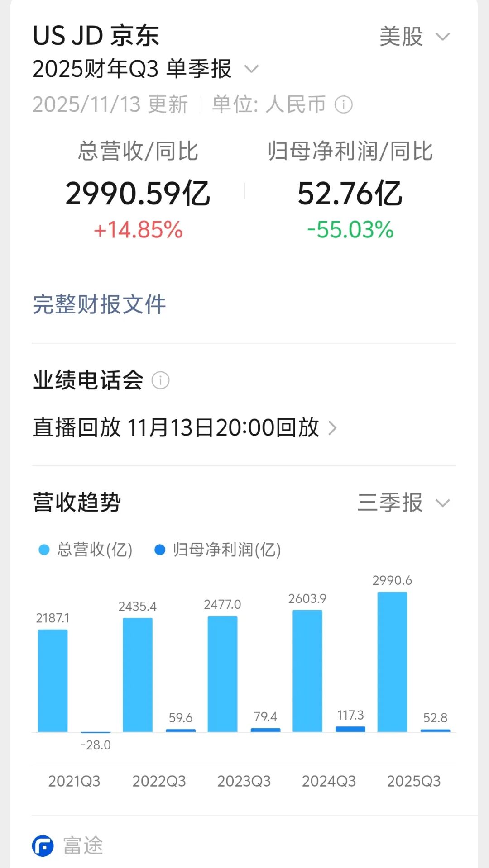
Task: Select the 2023Q3 revenue bar 2477.0
Action: pos(222,674)
